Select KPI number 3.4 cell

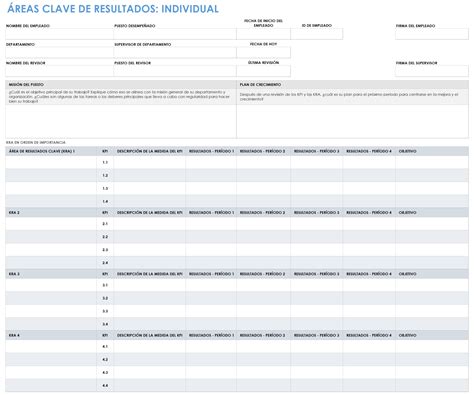105,324
